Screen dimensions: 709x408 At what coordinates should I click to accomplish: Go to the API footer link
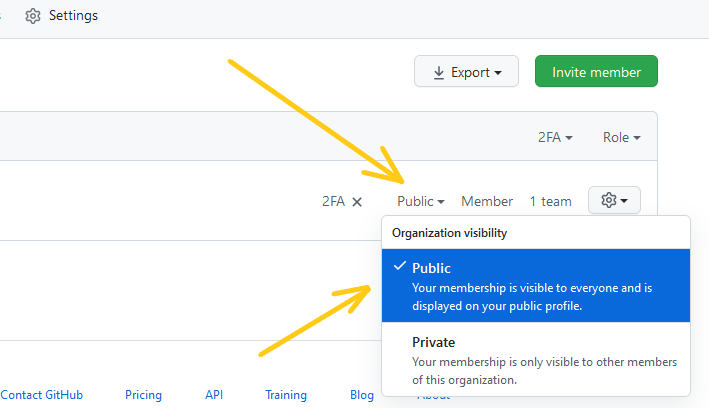(214, 395)
